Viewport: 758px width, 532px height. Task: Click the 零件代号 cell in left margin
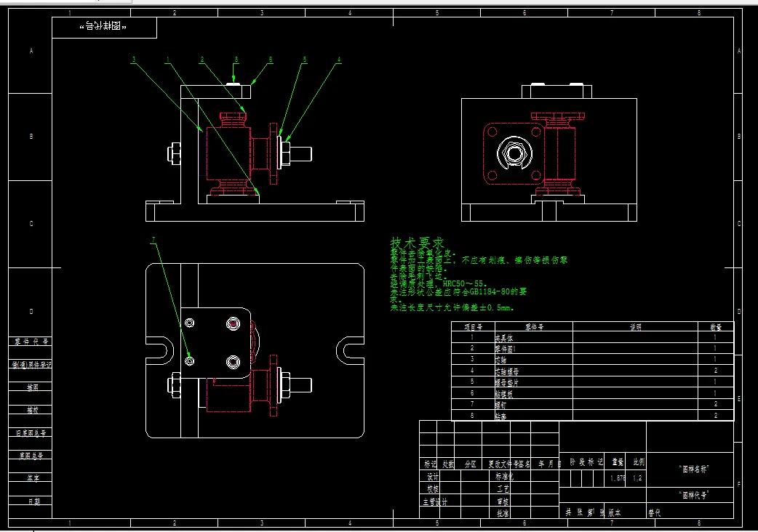(x=31, y=342)
